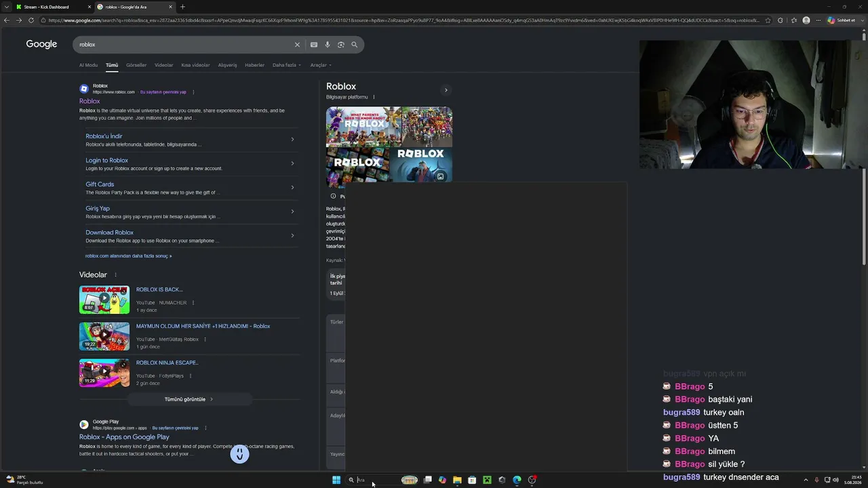Switch to the AI Modu tab

coord(88,65)
